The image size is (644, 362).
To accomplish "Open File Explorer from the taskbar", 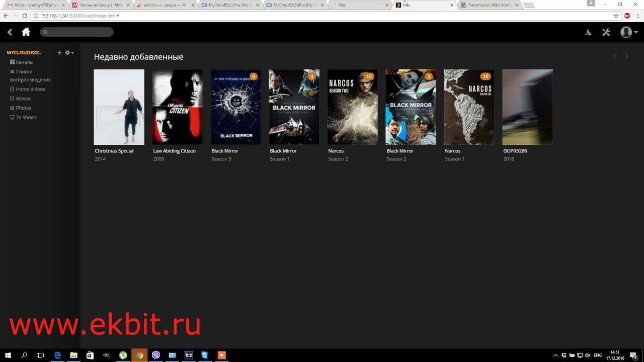I will [73, 355].
